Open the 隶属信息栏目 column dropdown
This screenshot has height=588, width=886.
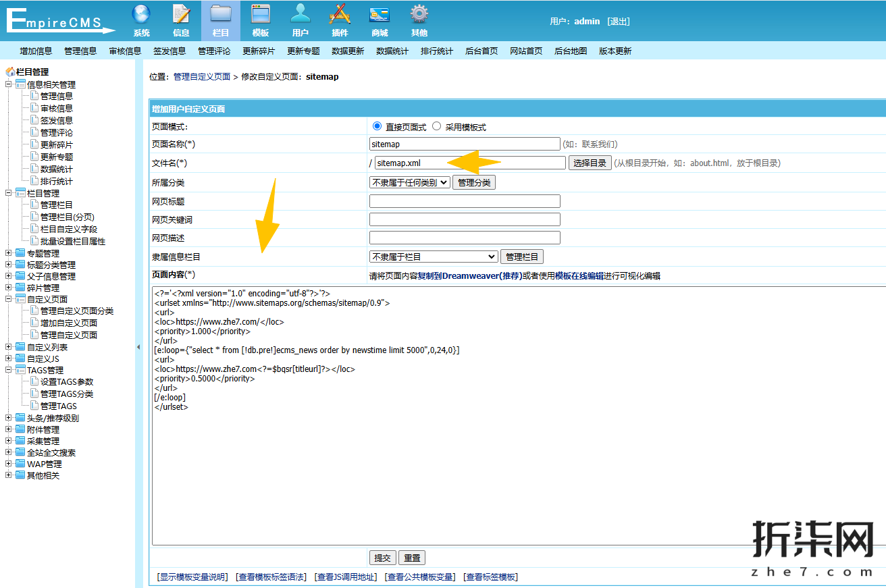click(433, 256)
